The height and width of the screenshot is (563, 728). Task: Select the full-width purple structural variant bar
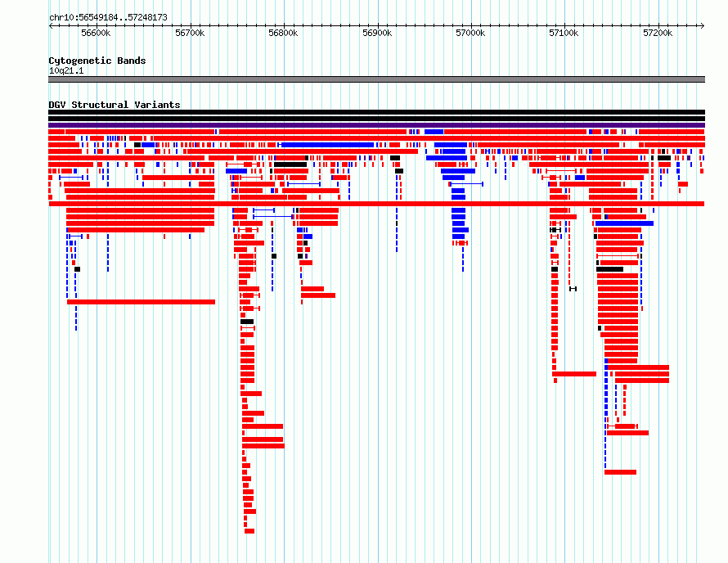(376, 125)
